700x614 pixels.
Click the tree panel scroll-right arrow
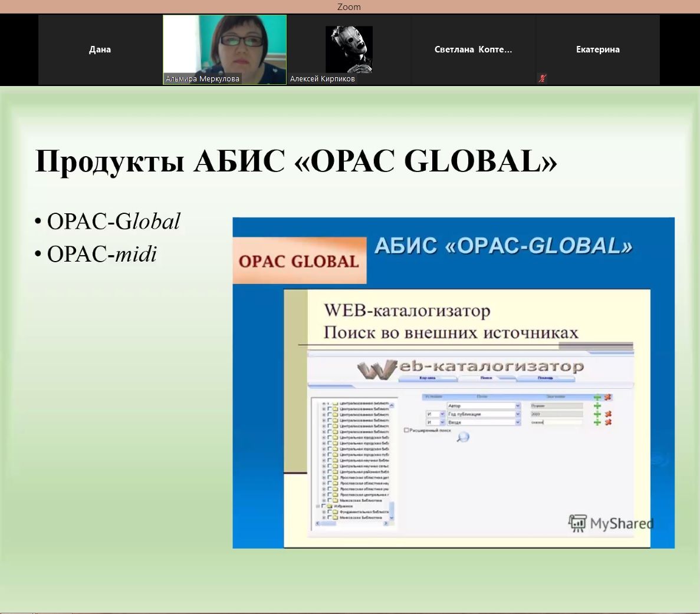pyautogui.click(x=386, y=523)
